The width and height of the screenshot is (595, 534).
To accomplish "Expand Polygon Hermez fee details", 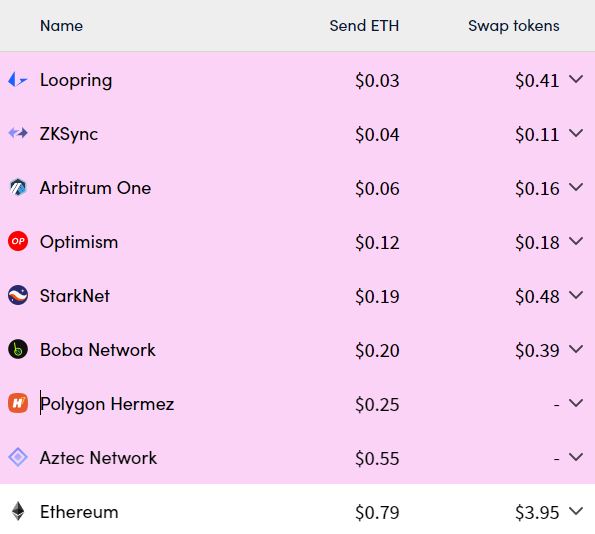I will [576, 403].
